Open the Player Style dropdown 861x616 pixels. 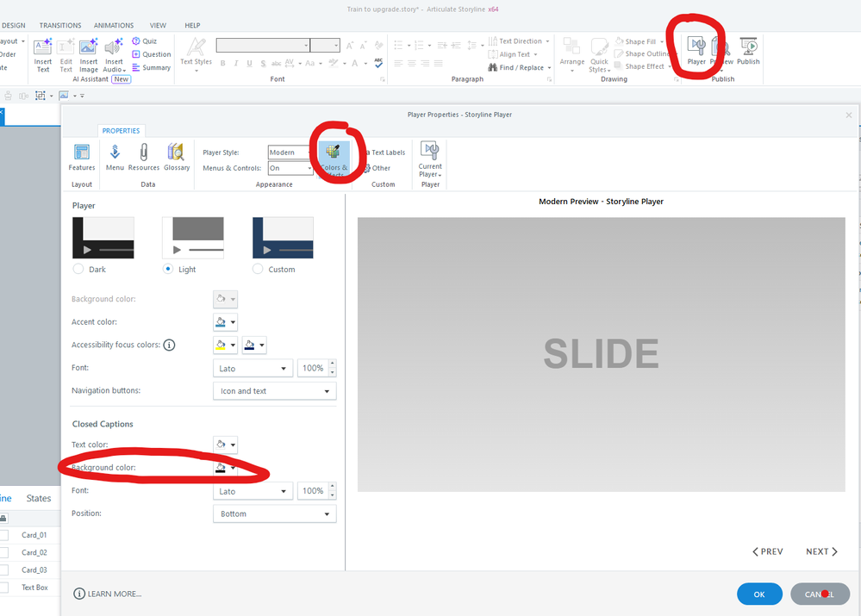click(x=290, y=152)
